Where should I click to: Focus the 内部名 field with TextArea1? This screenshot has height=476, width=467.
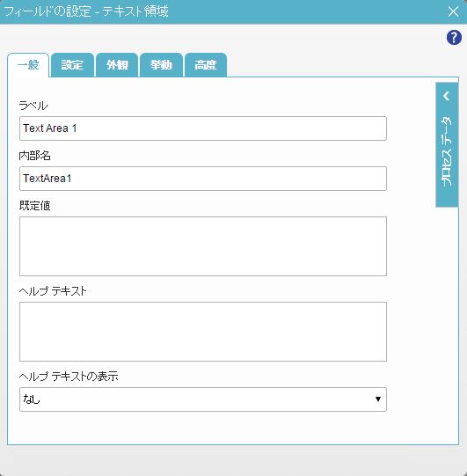pos(203,179)
